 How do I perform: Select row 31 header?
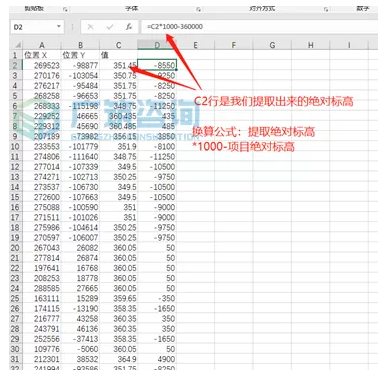pos(16,359)
